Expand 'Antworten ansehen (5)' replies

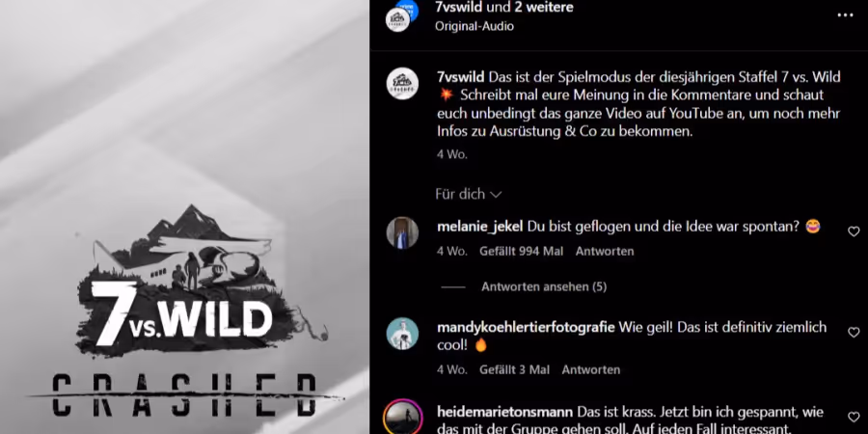click(x=544, y=286)
